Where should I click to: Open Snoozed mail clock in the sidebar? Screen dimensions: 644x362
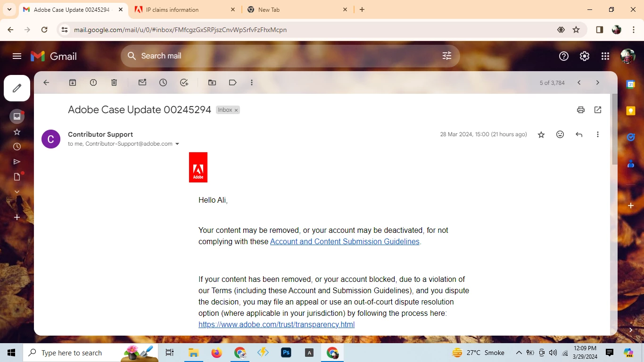point(17,147)
